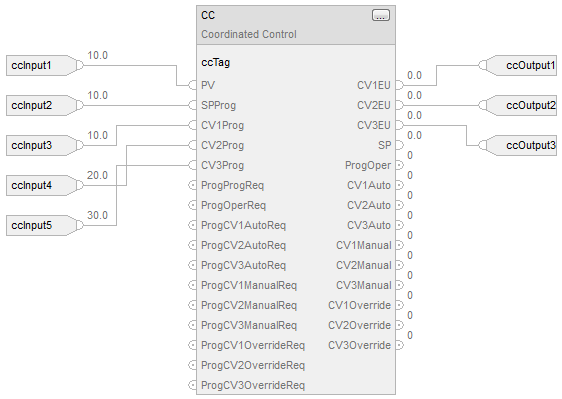Image resolution: width=562 pixels, height=399 pixels.
Task: Select the ccOutput1 output reference
Action: click(518, 66)
